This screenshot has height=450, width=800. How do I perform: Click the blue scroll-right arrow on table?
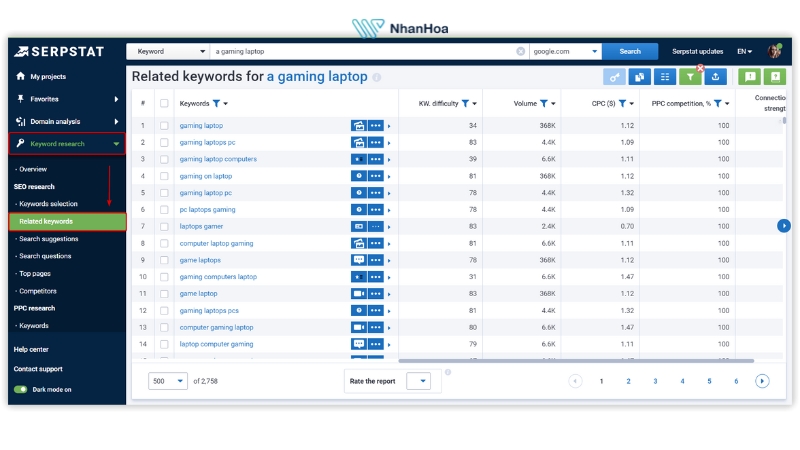click(x=784, y=226)
